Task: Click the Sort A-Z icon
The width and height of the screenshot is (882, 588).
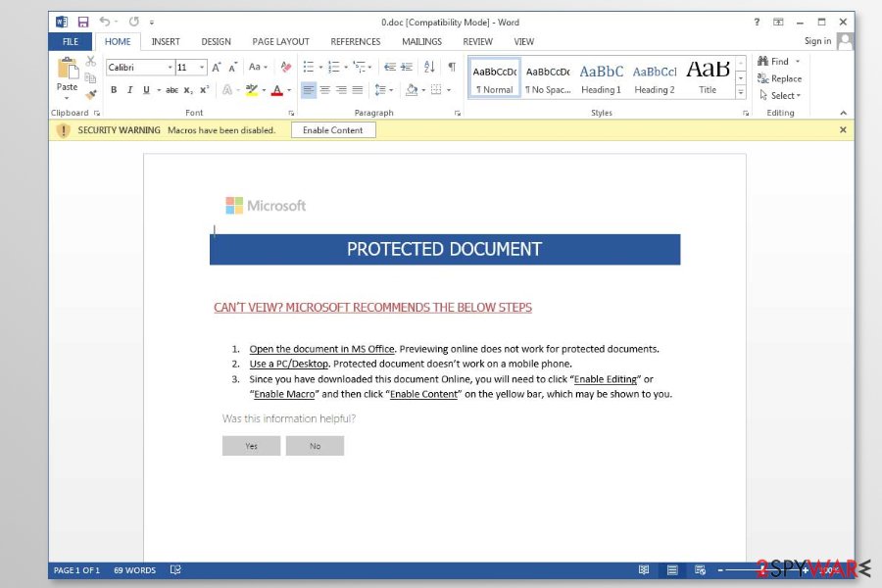Action: (x=430, y=67)
